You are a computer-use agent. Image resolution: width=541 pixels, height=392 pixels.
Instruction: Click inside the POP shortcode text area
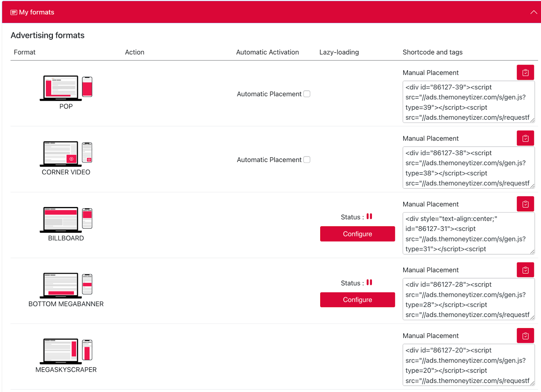click(468, 102)
